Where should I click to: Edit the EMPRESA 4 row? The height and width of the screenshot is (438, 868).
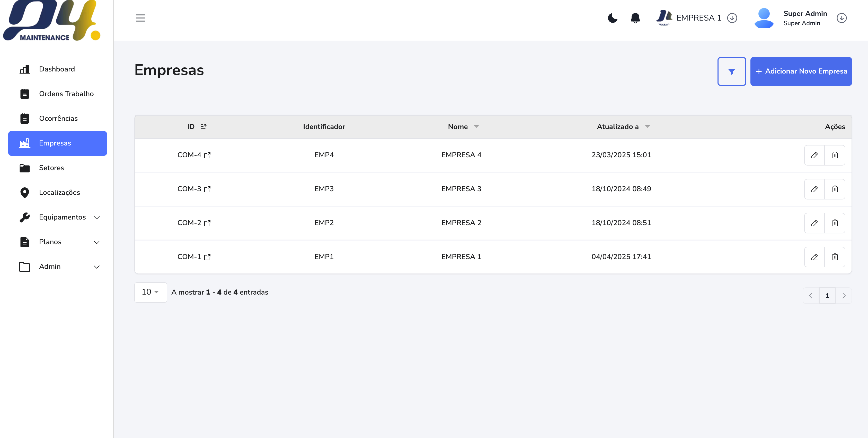click(814, 155)
